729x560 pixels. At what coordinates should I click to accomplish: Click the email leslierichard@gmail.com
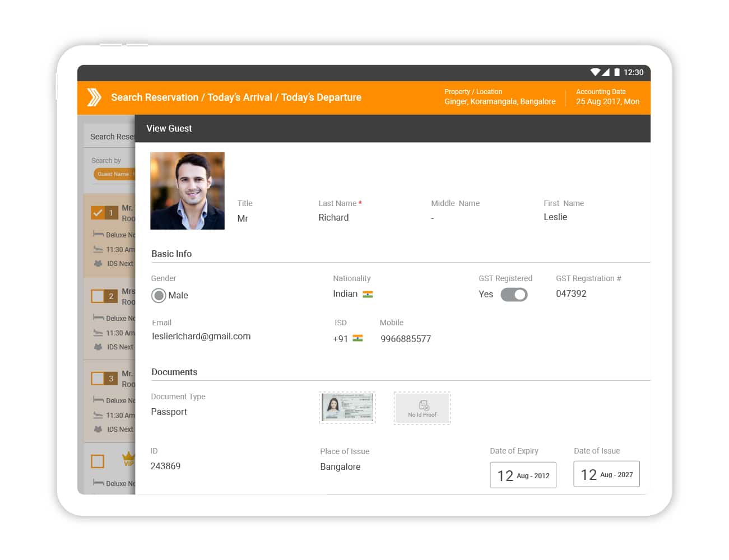pyautogui.click(x=201, y=337)
